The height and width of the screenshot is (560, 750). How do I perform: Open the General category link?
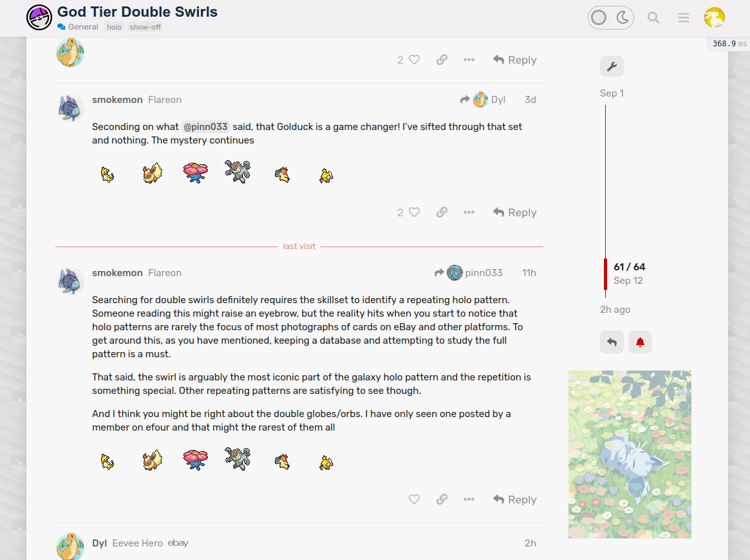[78, 27]
